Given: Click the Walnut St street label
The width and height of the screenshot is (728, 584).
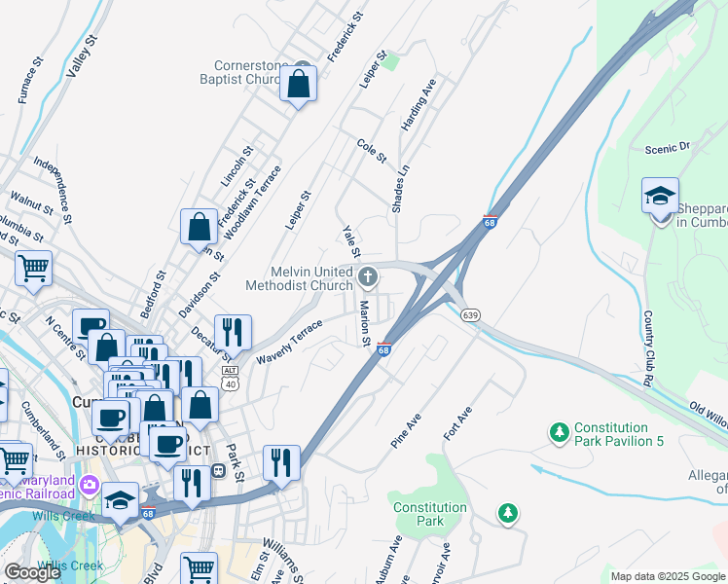Looking at the screenshot, I should (x=32, y=203).
